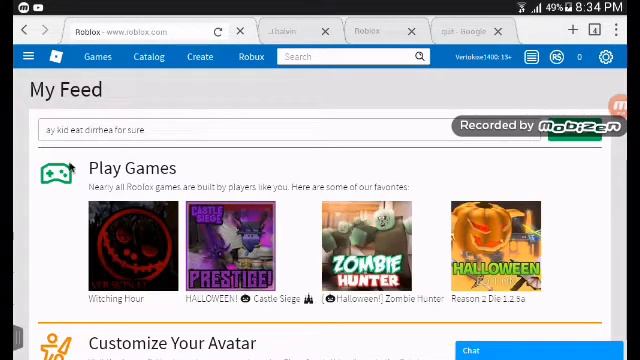Image resolution: width=640 pixels, height=360 pixels.
Task: Tap the 8:34 PM clock
Action: pos(599,7)
